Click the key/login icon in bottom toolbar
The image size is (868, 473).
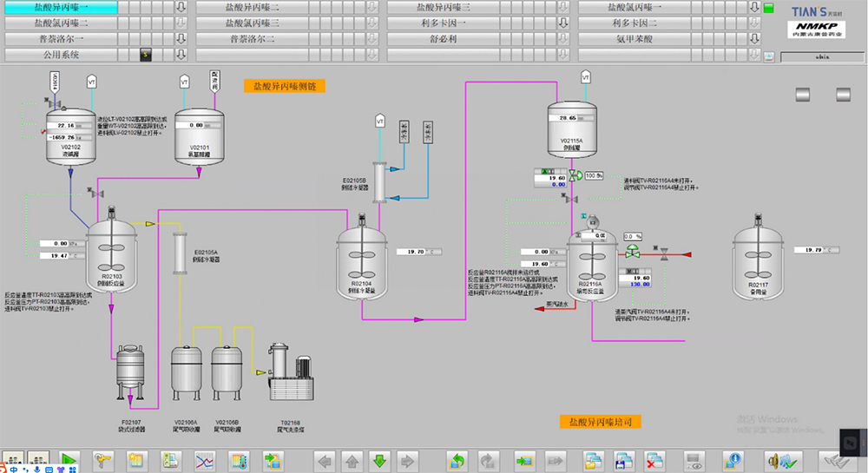[x=103, y=459]
